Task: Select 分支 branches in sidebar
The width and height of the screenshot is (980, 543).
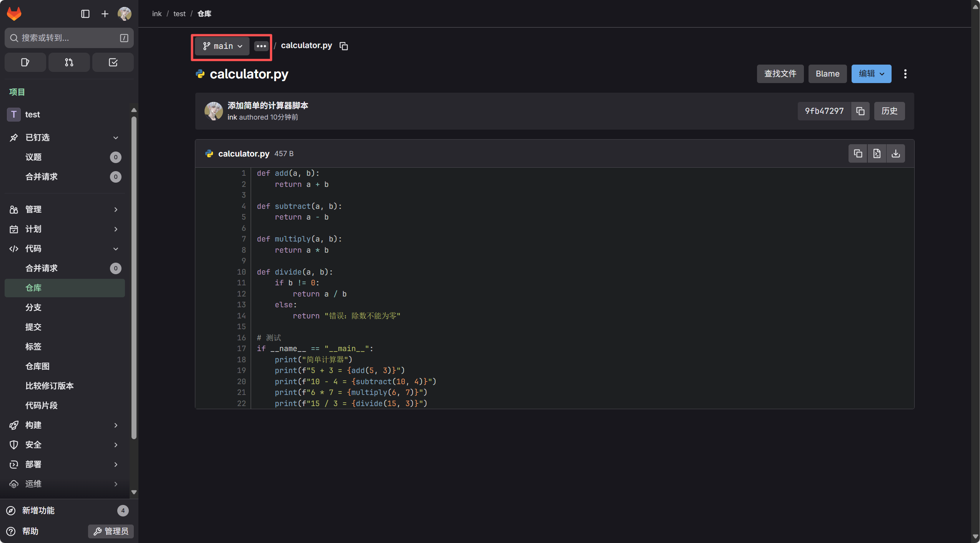Action: pyautogui.click(x=33, y=307)
